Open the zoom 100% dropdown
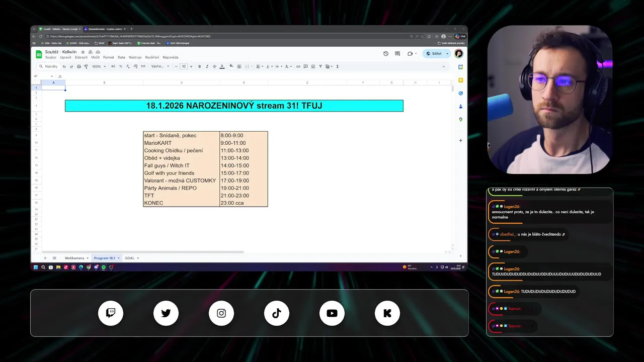The height and width of the screenshot is (362, 644). click(x=99, y=66)
